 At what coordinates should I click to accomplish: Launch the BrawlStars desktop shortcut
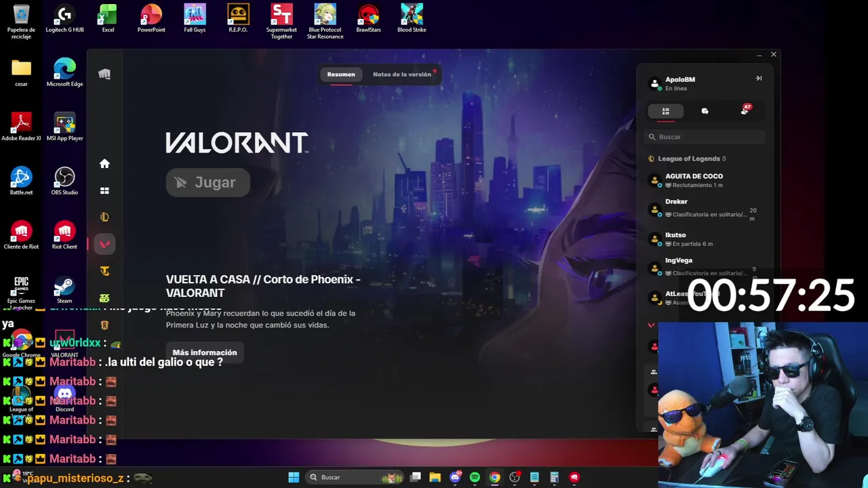pos(368,19)
